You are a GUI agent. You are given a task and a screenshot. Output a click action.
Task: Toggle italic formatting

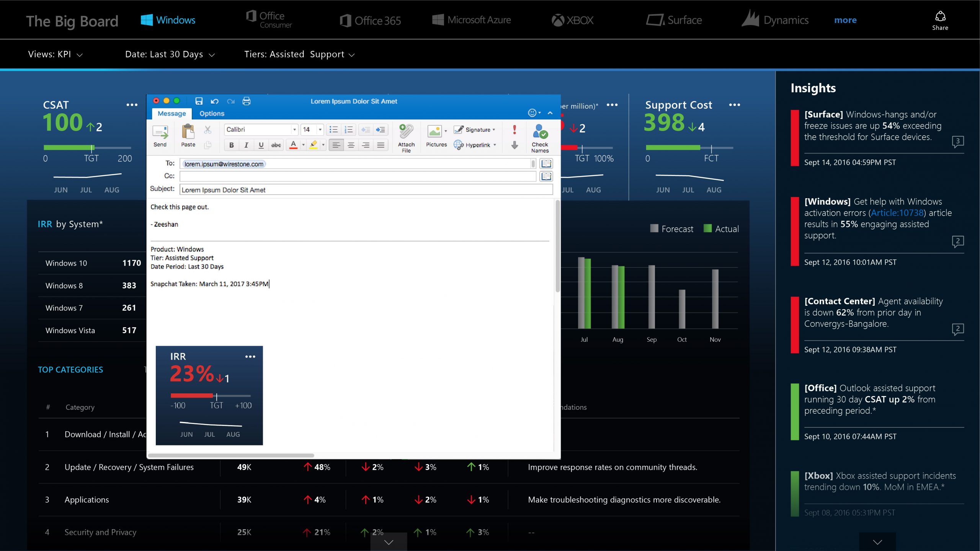pos(246,145)
